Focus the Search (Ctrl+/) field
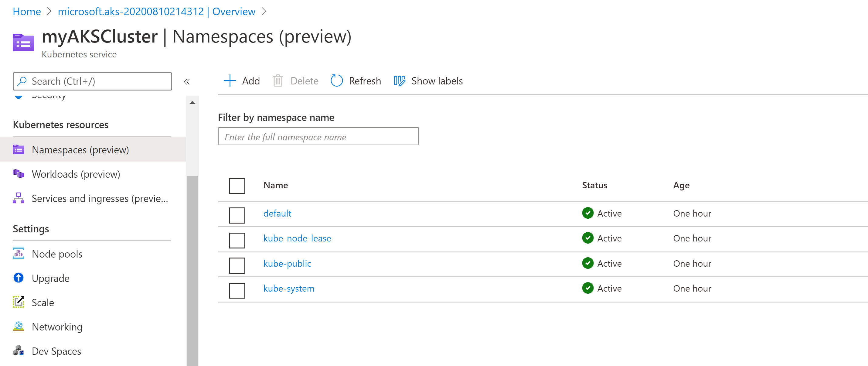868x366 pixels. point(92,81)
